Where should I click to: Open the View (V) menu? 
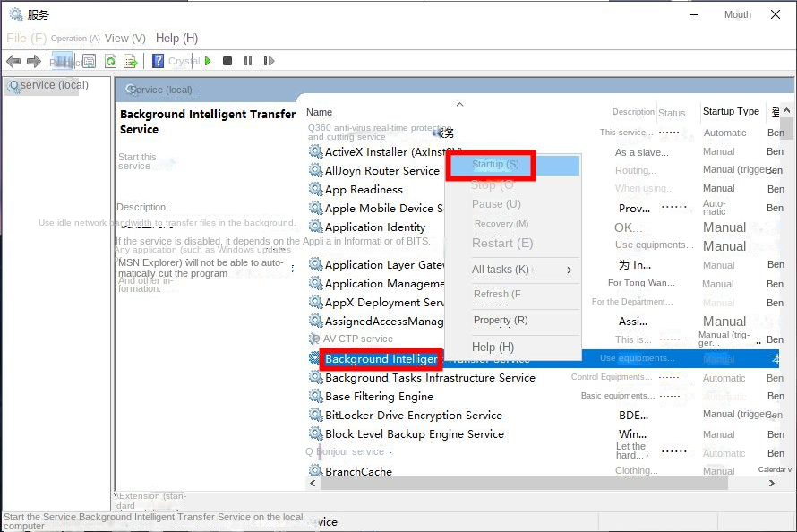124,39
